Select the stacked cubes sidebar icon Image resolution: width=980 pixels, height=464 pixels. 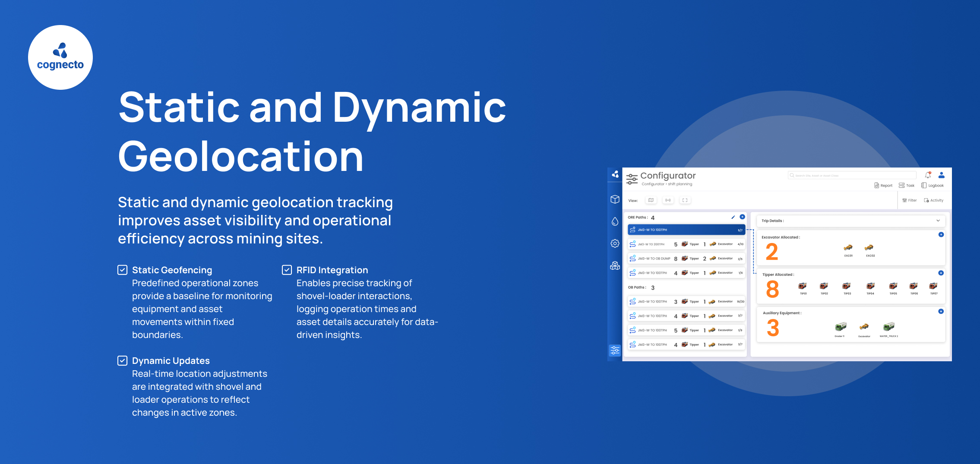[x=615, y=266]
